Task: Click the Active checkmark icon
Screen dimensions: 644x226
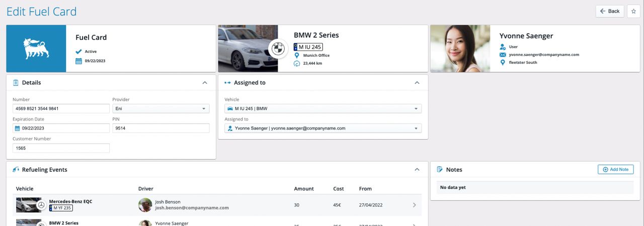Action: (x=78, y=51)
